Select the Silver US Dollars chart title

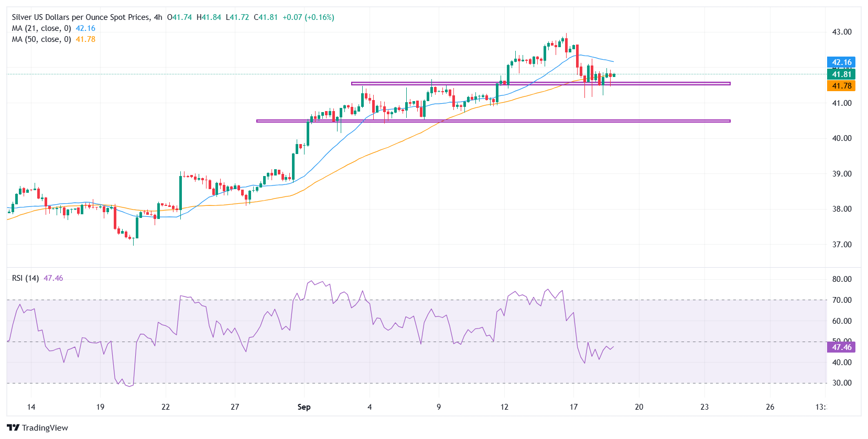click(x=81, y=17)
